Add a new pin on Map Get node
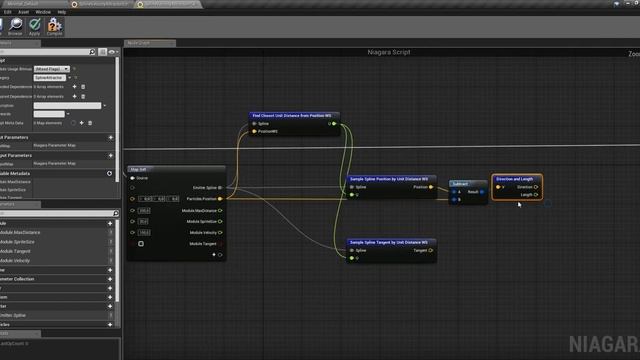 pyautogui.click(x=214, y=255)
